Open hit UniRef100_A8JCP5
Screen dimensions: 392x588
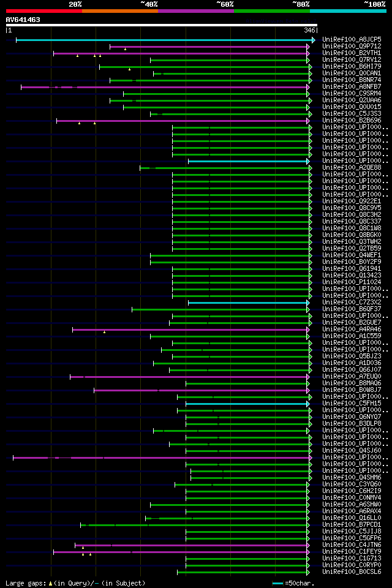click(352, 39)
